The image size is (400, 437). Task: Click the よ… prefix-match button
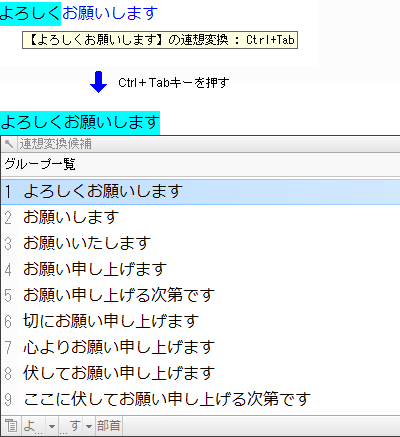(x=34, y=426)
